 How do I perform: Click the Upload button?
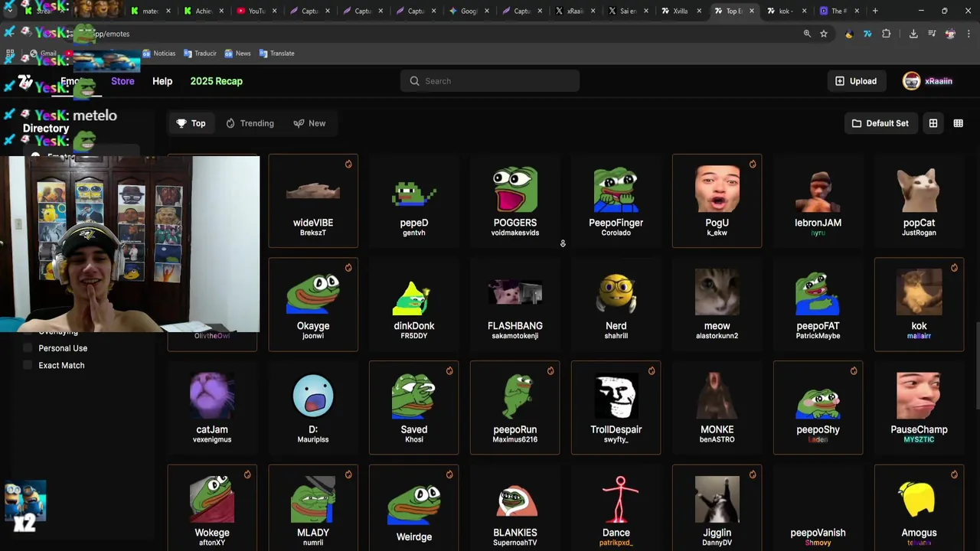click(856, 81)
